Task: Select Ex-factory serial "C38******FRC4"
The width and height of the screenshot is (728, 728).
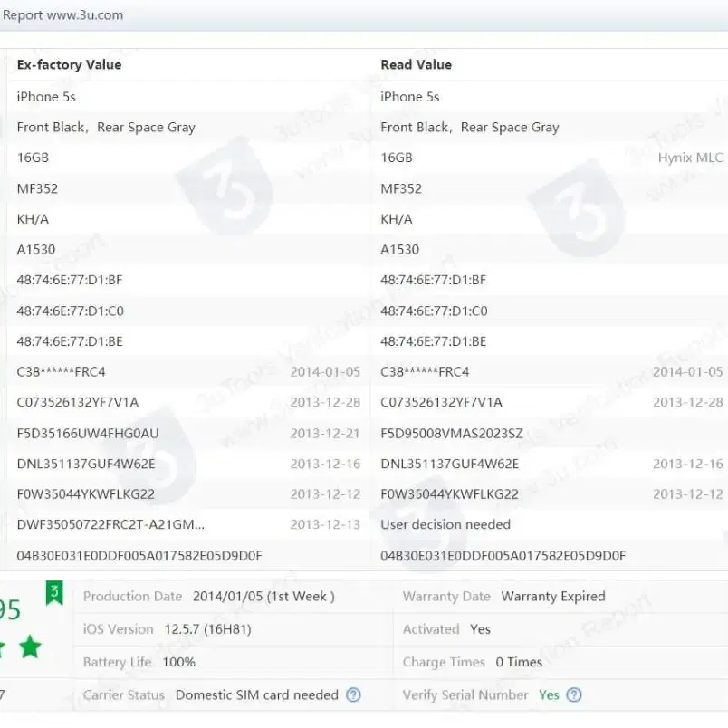Action: 61,372
